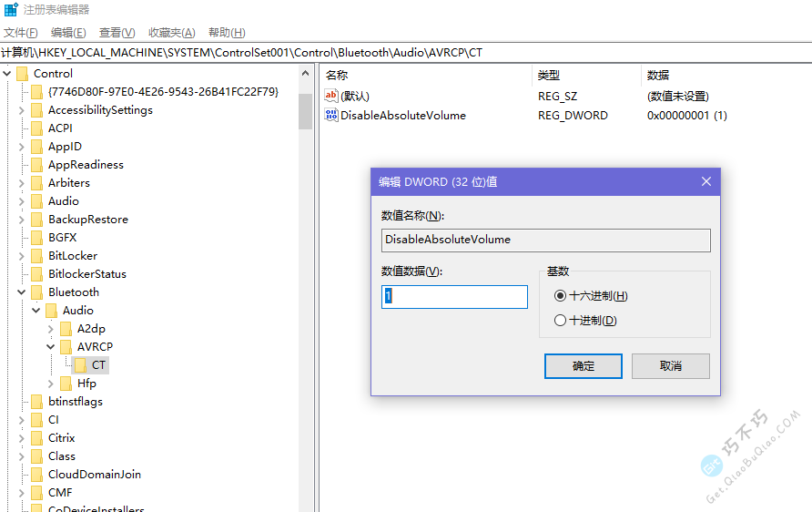The height and width of the screenshot is (512, 812).
Task: Click the A2dp folder icon
Action: (x=66, y=329)
